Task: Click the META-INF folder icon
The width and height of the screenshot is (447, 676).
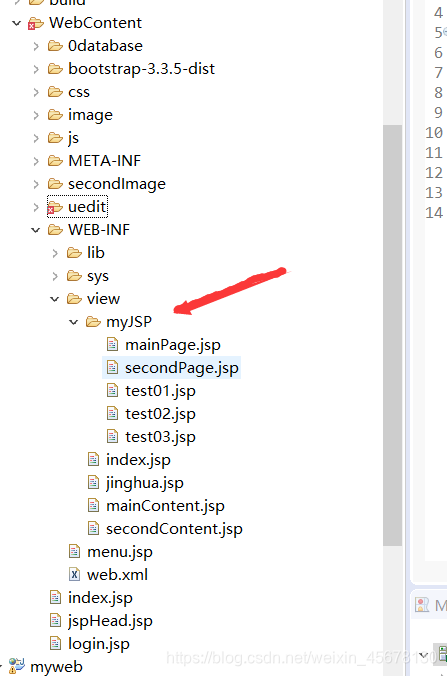Action: pyautogui.click(x=55, y=161)
